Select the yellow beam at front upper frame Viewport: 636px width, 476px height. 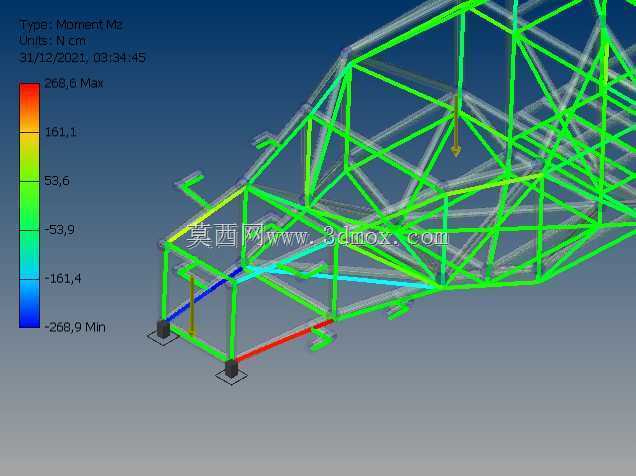tap(205, 214)
